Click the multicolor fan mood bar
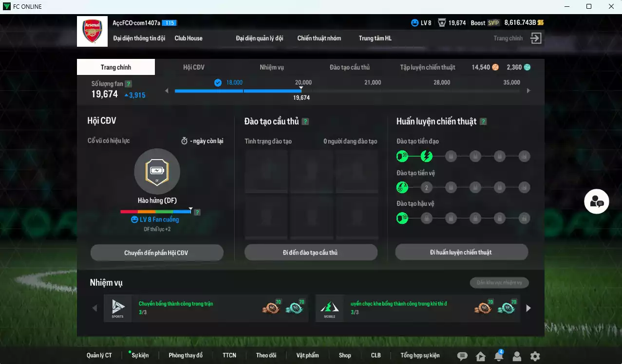 click(x=156, y=212)
